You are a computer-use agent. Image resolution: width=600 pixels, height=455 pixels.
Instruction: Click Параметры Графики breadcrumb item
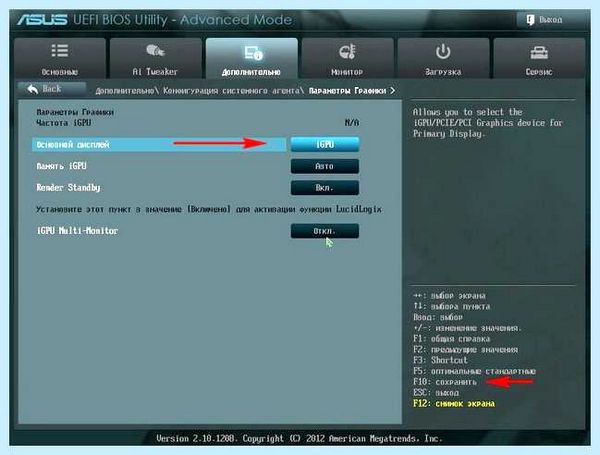347,91
